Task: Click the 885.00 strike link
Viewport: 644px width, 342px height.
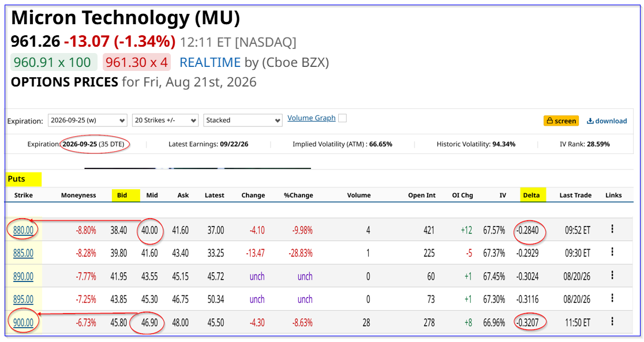Action: [23, 253]
